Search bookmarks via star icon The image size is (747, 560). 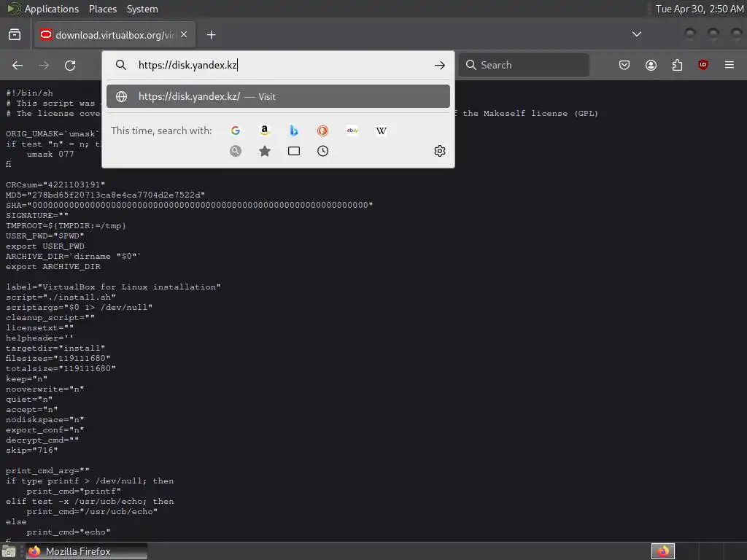pyautogui.click(x=265, y=151)
